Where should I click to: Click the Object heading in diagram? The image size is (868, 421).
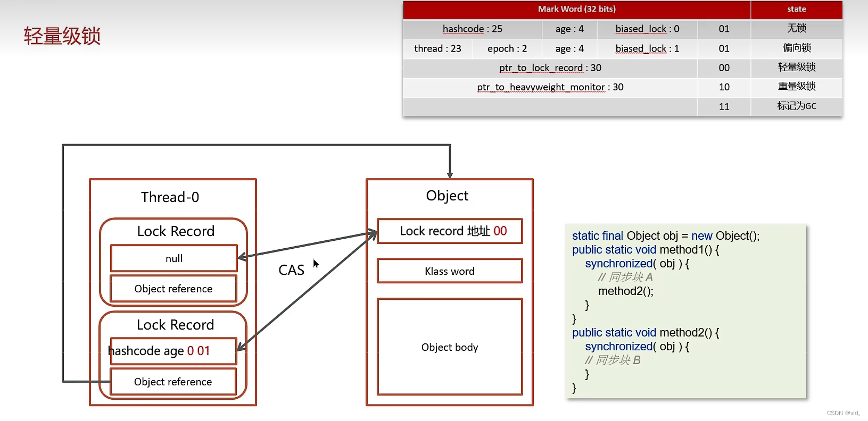447,196
